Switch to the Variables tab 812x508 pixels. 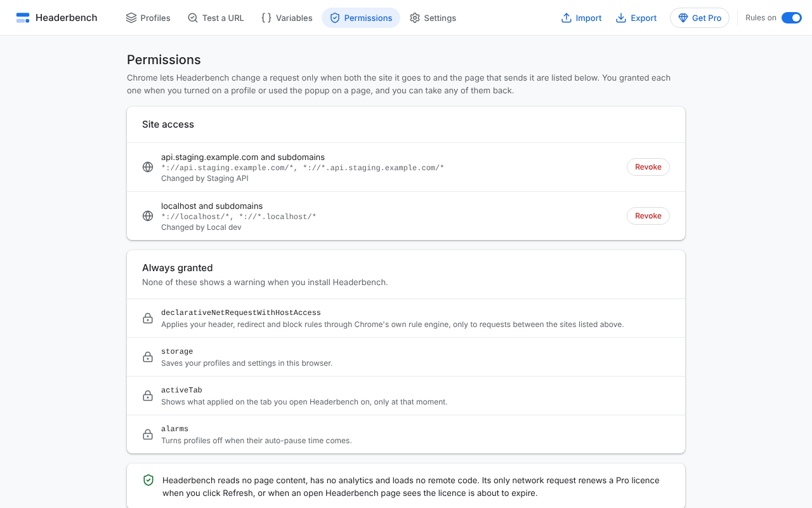pyautogui.click(x=287, y=18)
